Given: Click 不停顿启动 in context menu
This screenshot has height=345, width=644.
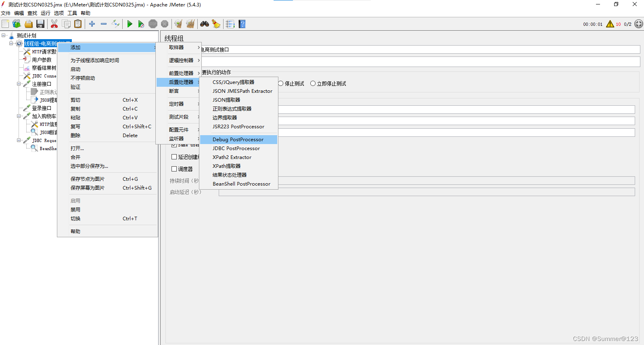Looking at the screenshot, I should 107,78.
